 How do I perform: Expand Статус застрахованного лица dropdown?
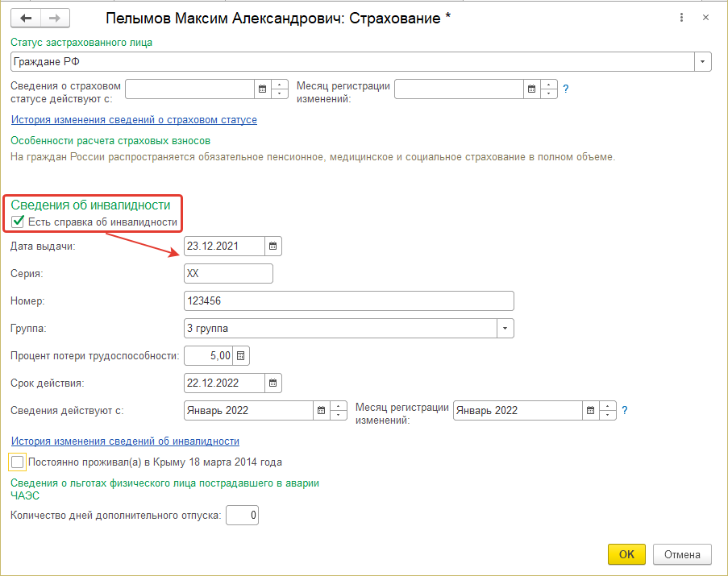[702, 62]
